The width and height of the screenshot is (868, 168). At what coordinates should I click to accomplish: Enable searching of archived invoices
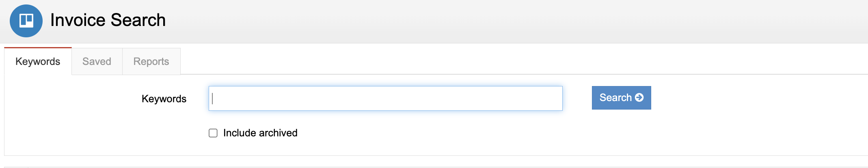213,133
